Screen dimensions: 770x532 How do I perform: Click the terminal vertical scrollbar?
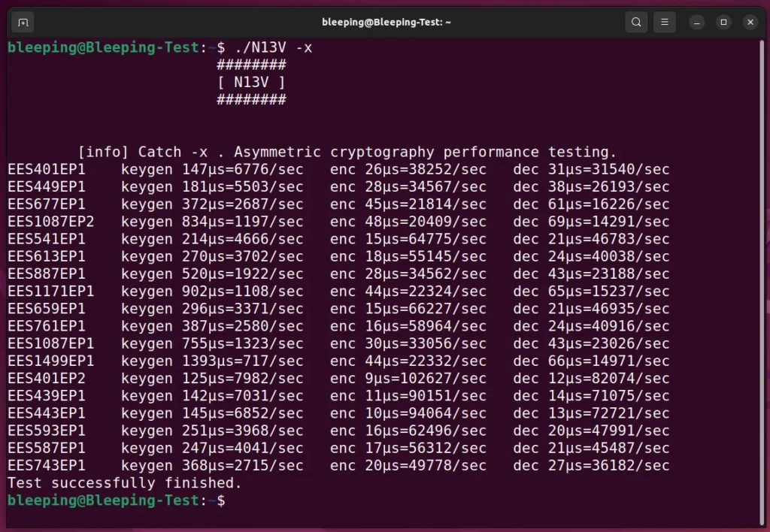click(x=762, y=283)
